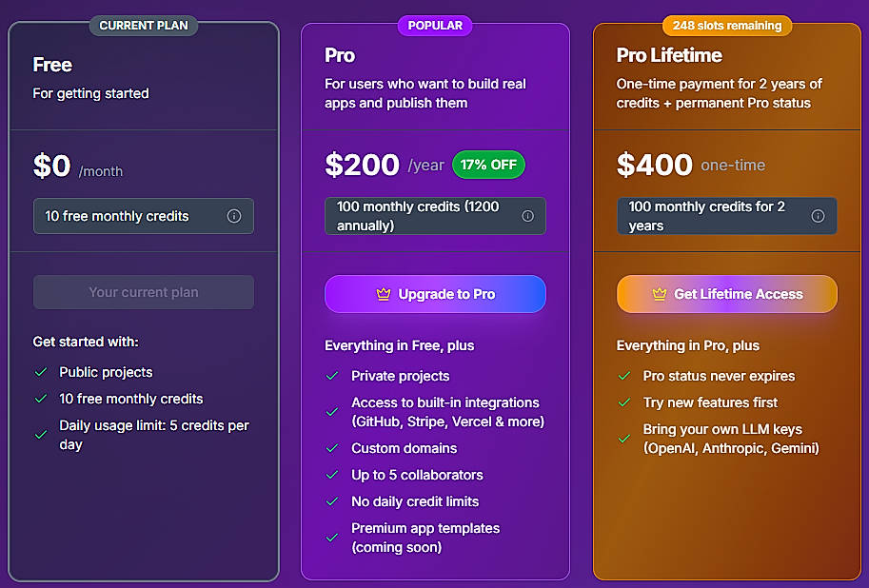The width and height of the screenshot is (869, 588).
Task: Click the Get Lifetime Access button
Action: [x=726, y=294]
